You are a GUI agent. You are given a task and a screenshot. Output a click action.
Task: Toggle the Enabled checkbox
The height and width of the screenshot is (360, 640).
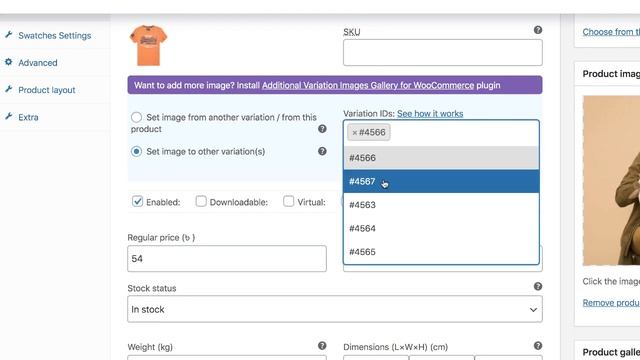138,201
